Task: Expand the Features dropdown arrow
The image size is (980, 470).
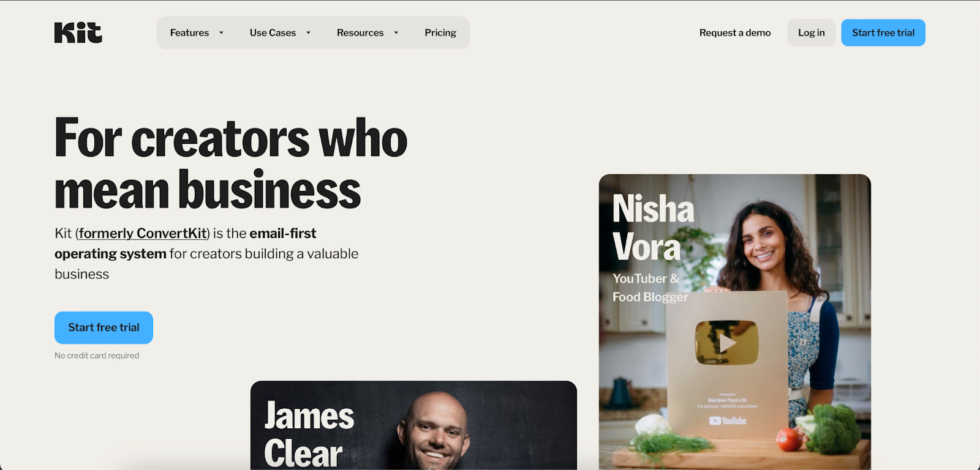Action: coord(221,33)
